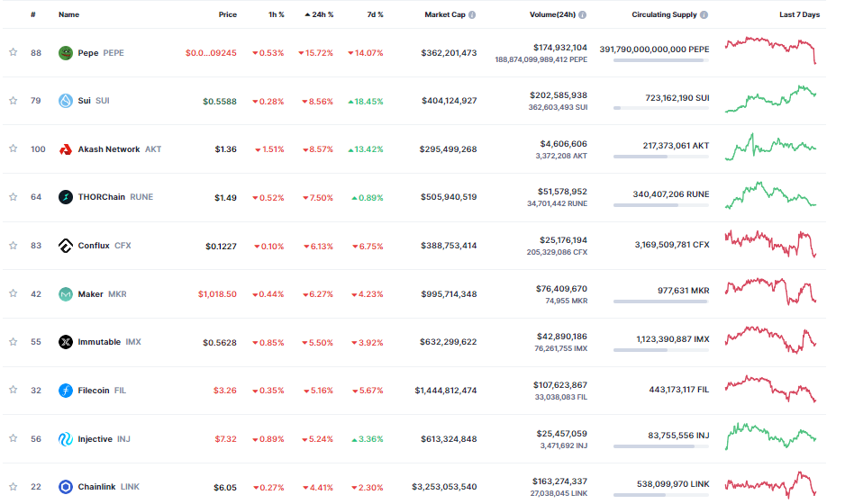The image size is (845, 504).
Task: Open Injective INJ coin page
Action: coord(104,439)
